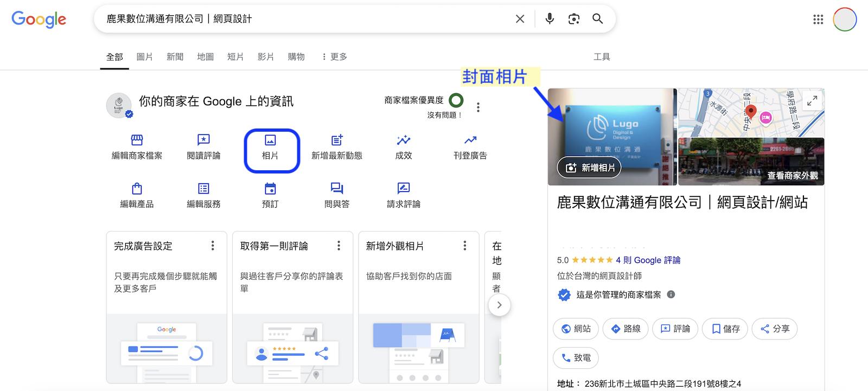Click the profile strength circle indicator
This screenshot has width=868, height=391.
pyautogui.click(x=456, y=100)
